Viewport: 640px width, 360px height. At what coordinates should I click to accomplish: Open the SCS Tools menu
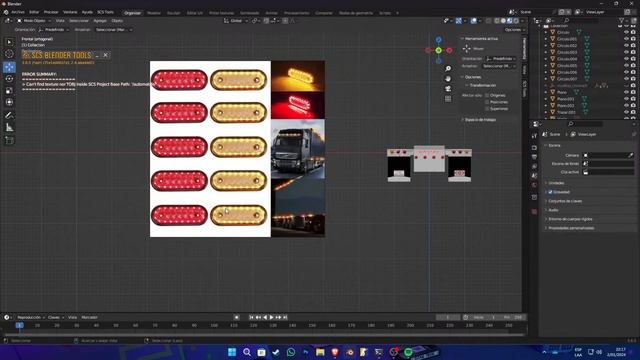coord(105,12)
